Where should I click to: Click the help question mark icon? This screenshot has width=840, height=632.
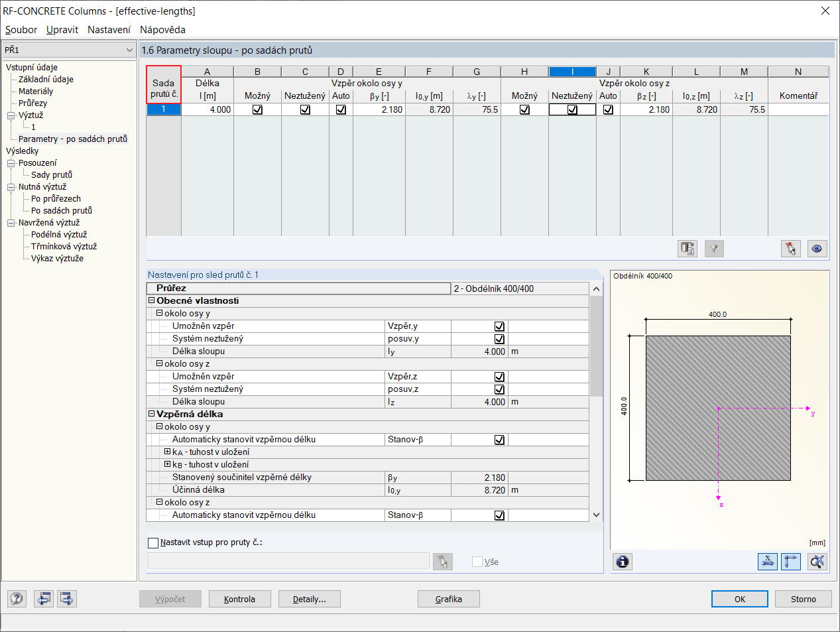[17, 599]
